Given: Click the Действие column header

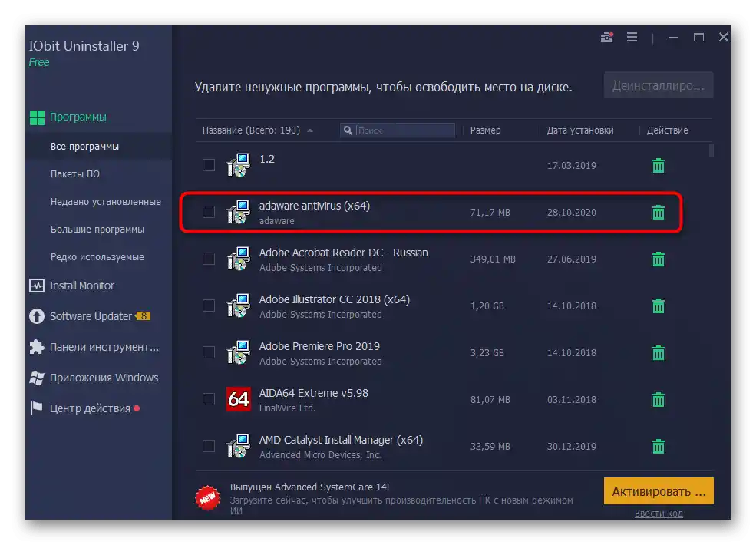Looking at the screenshot, I should pyautogui.click(x=667, y=130).
